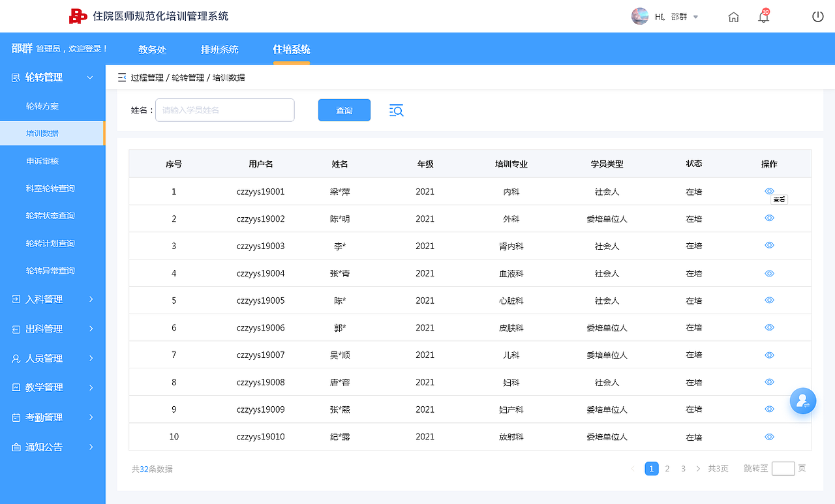Go to page 3 of results

tap(683, 468)
